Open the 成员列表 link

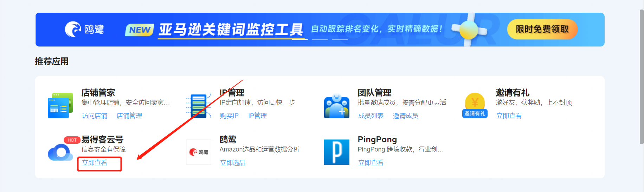[x=371, y=116]
